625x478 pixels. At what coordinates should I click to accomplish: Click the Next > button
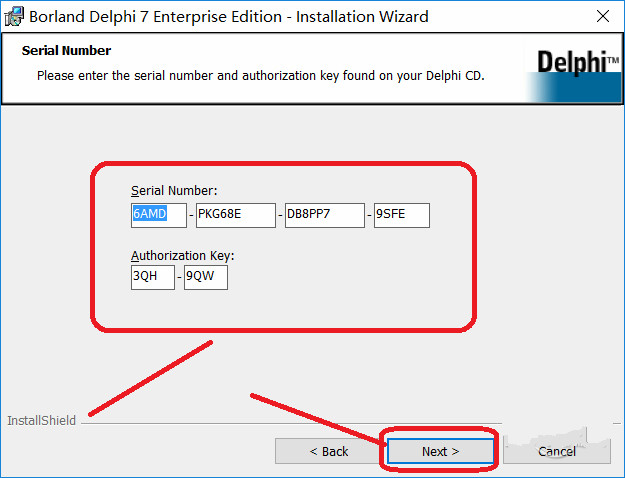pos(440,451)
